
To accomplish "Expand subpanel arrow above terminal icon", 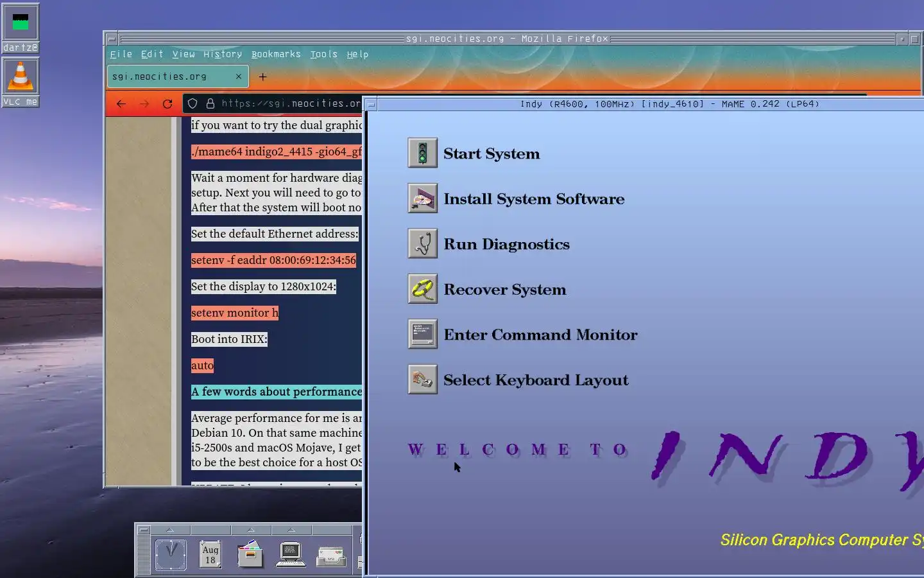I will [x=291, y=530].
